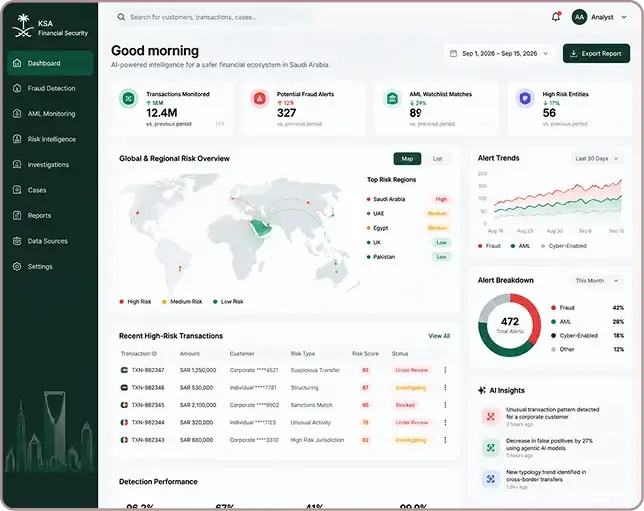The width and height of the screenshot is (644, 511).
Task: Click the AI Insights sparkle icon
Action: [x=482, y=390]
